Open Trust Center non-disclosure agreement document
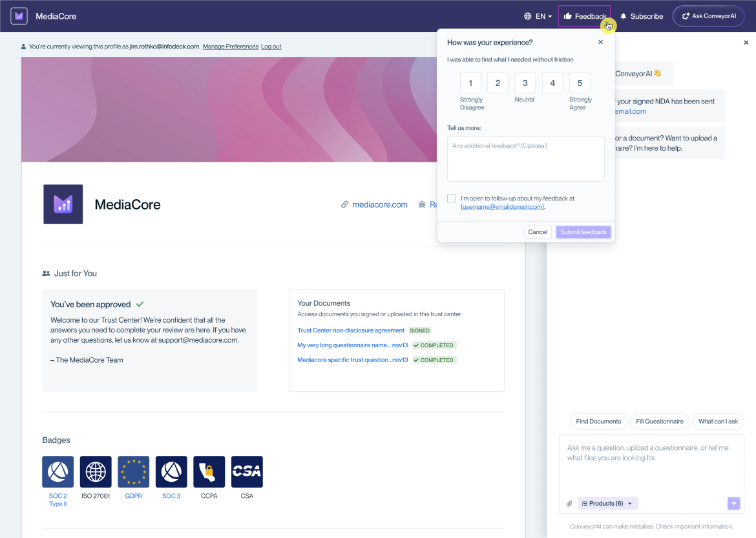 point(350,330)
